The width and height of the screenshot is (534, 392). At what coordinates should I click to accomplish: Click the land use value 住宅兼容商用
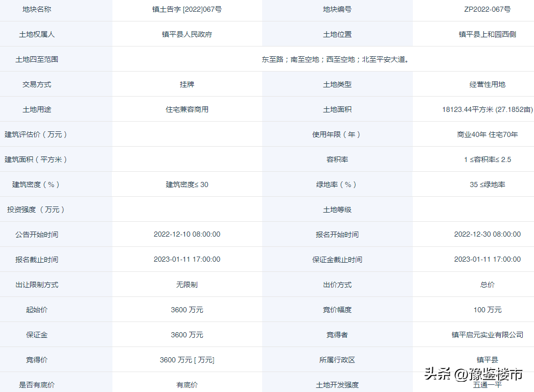pyautogui.click(x=187, y=109)
